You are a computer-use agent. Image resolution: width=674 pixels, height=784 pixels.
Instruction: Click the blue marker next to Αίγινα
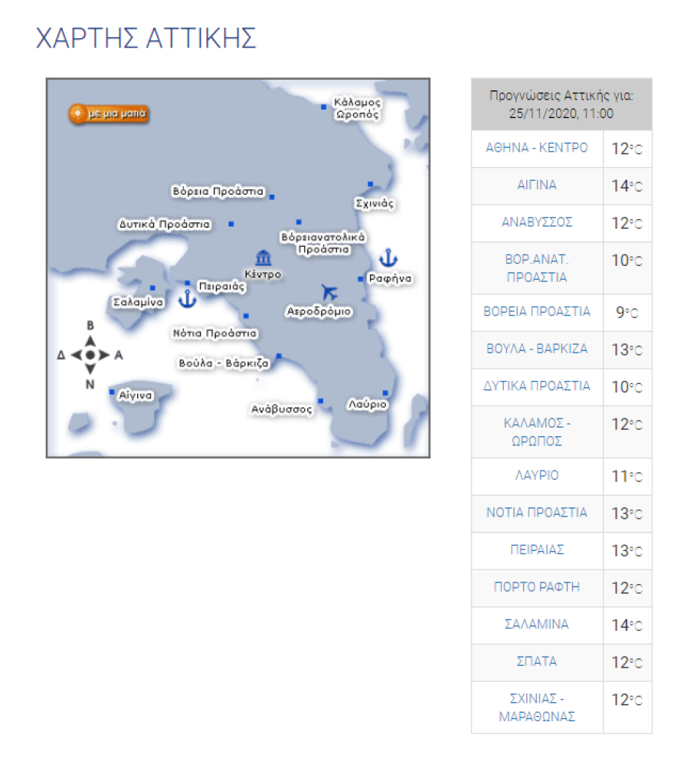[112, 392]
